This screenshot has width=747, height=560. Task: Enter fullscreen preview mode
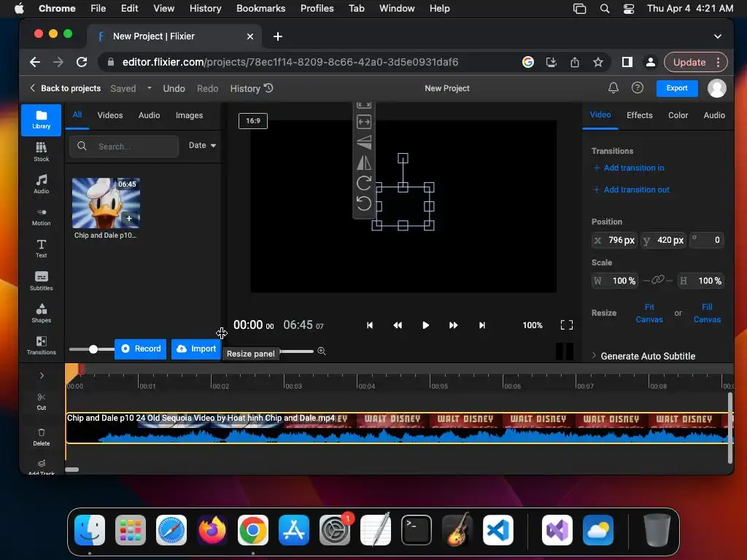566,325
